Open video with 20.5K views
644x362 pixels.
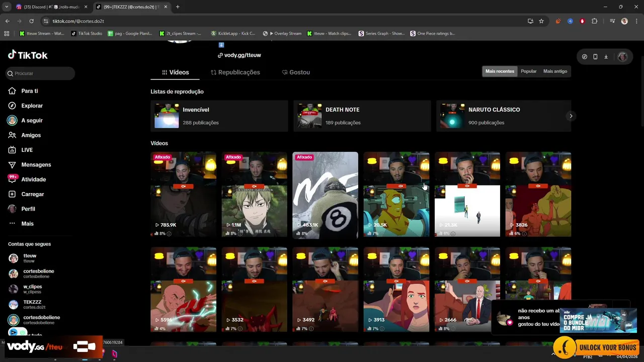[x=396, y=195]
